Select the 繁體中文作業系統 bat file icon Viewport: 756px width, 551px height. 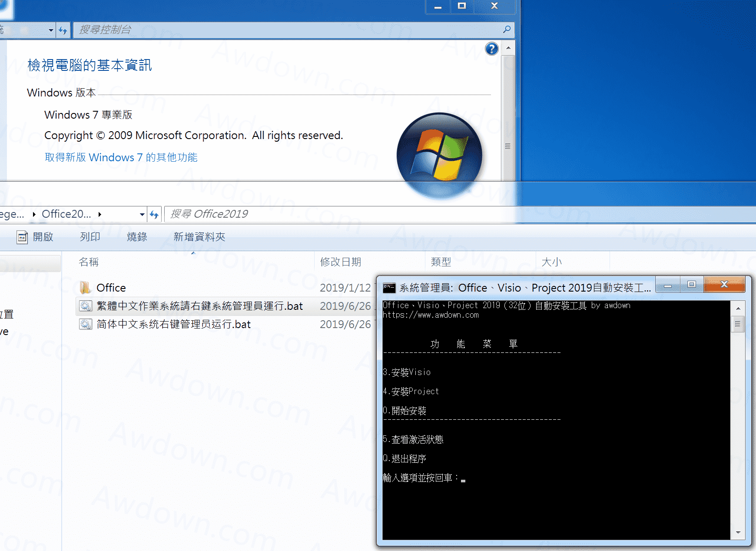click(86, 306)
